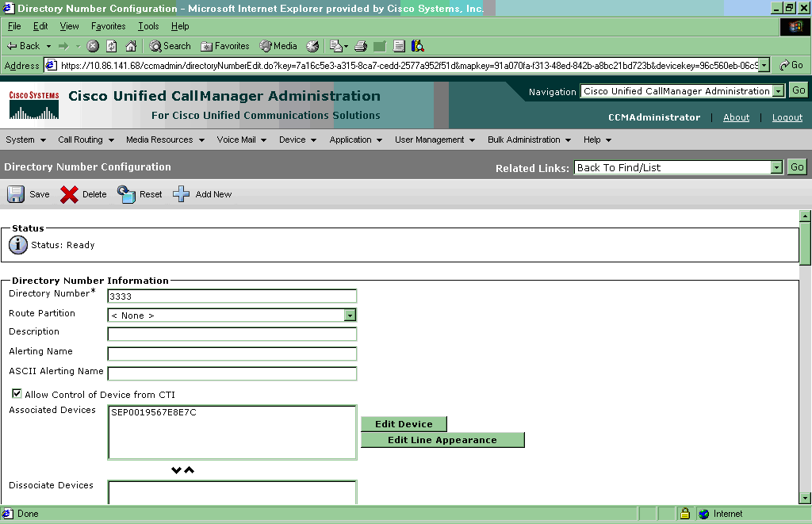Select SEP0019567E8E7C in Associated Devices

tap(154, 413)
